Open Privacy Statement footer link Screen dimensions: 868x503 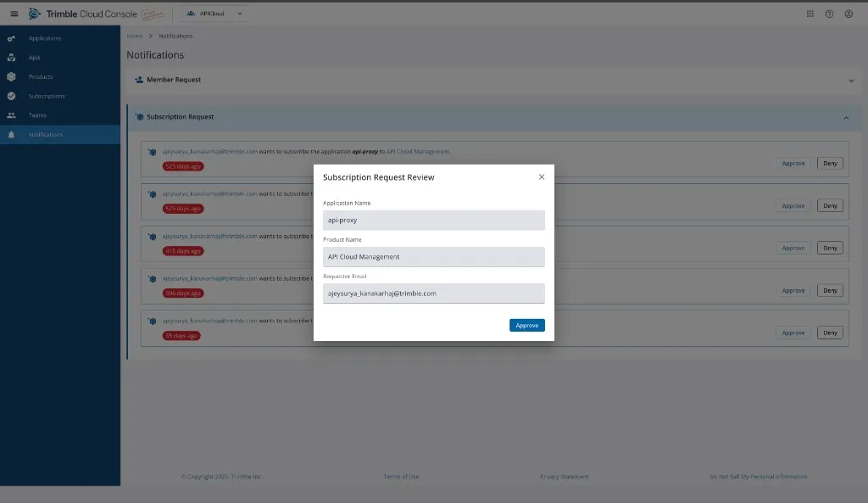click(x=564, y=477)
